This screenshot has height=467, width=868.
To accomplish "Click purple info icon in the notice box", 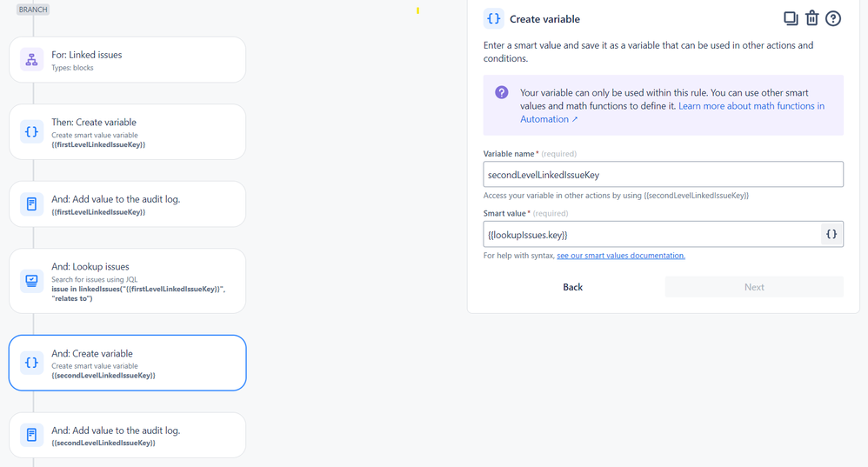I will point(502,92).
